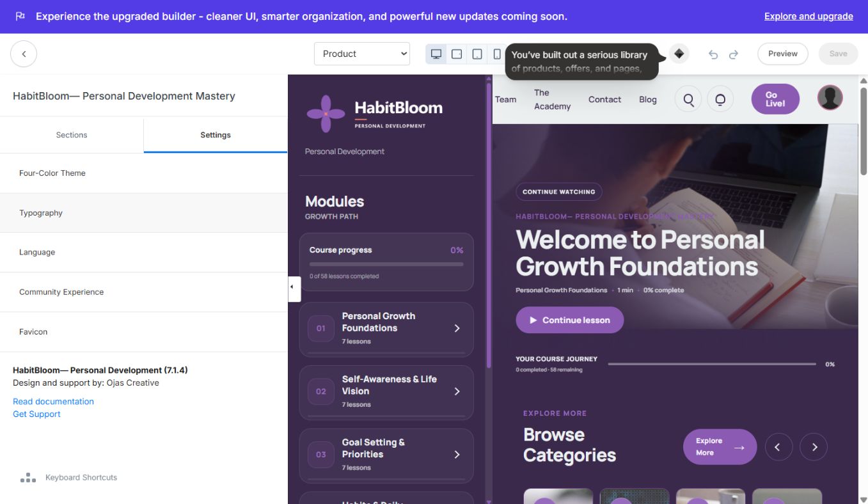
Task: Click the notification bubble icon in preview header
Action: pos(720,99)
